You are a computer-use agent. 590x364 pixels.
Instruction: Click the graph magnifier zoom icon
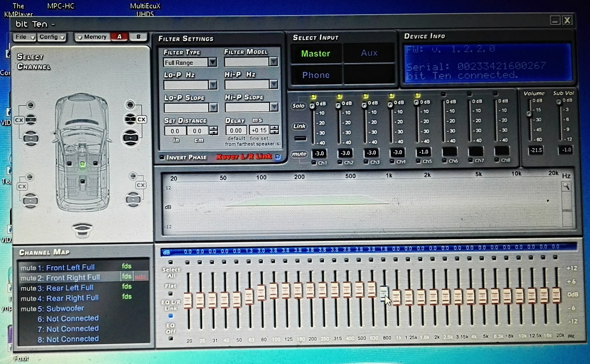point(566,186)
